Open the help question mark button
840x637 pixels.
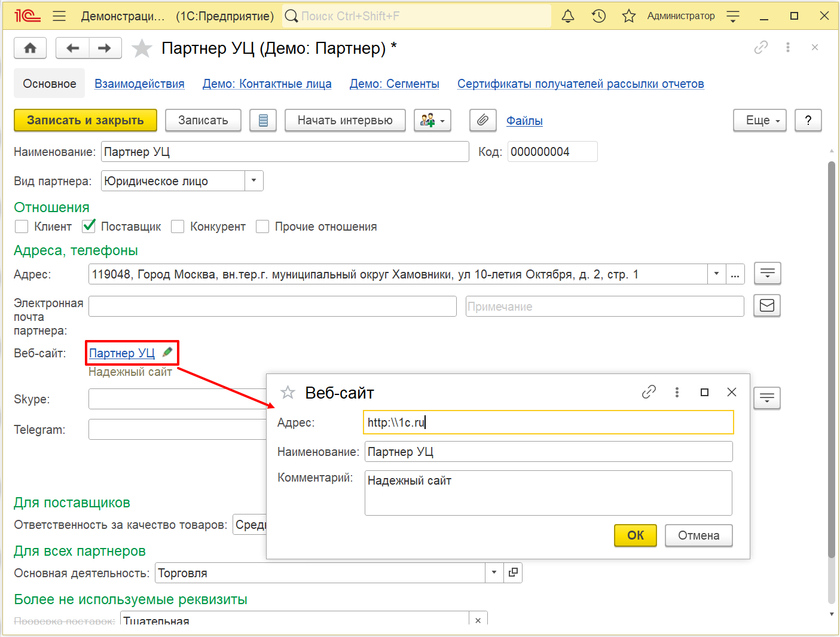[808, 120]
